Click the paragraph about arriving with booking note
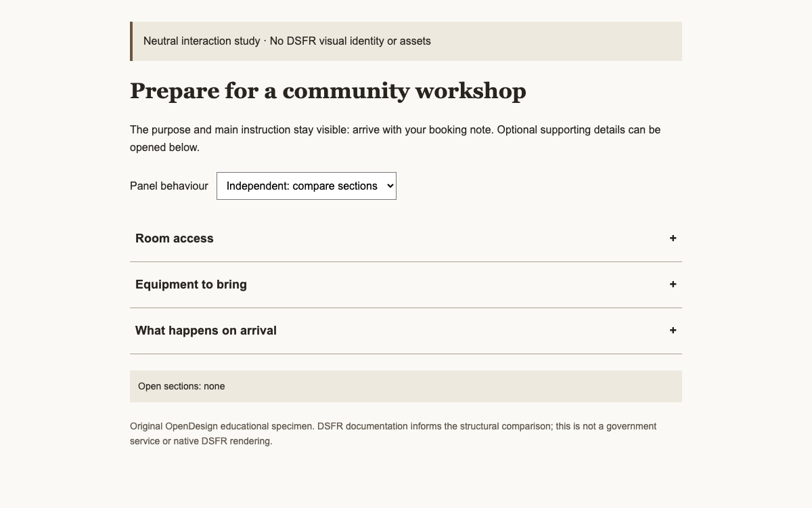This screenshot has height=508, width=812. click(395, 138)
